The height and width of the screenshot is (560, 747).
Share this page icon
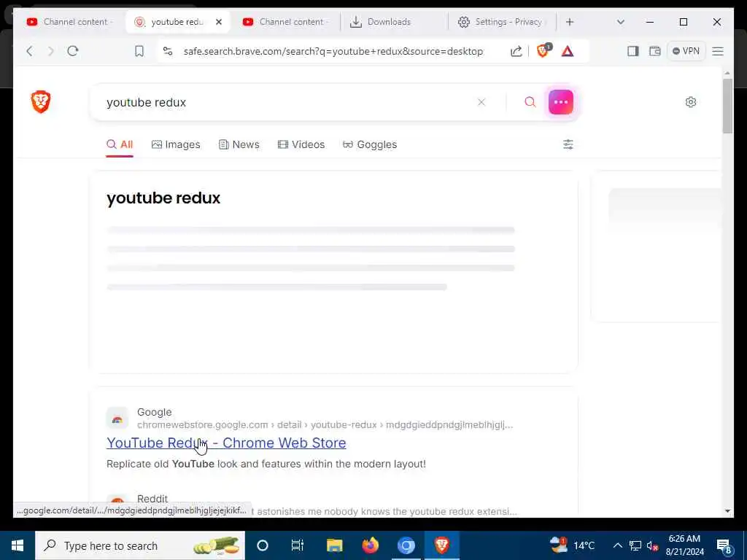(x=516, y=51)
